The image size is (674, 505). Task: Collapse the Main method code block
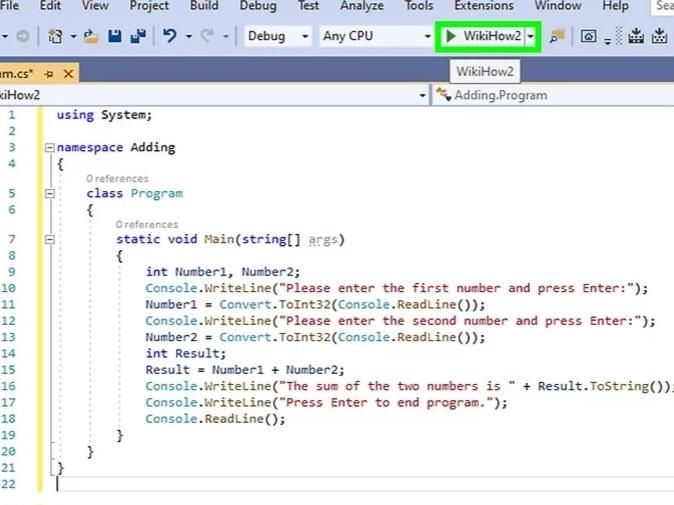pyautogui.click(x=48, y=240)
